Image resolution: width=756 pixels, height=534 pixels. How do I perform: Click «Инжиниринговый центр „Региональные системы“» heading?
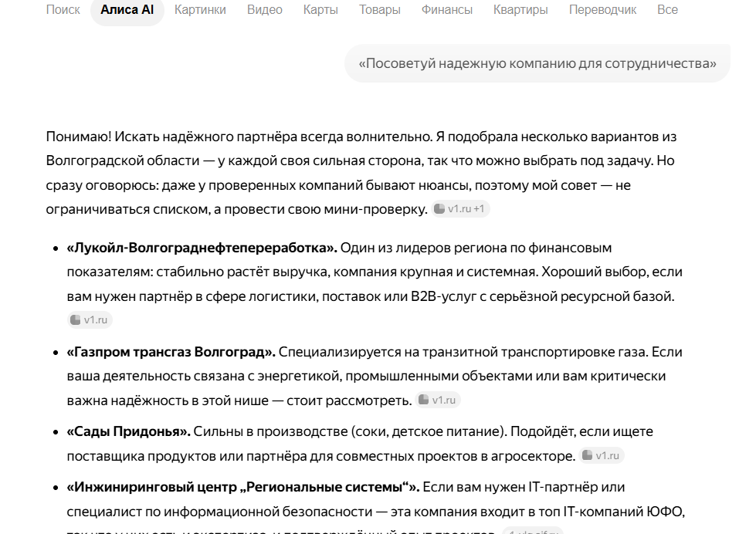pos(243,487)
